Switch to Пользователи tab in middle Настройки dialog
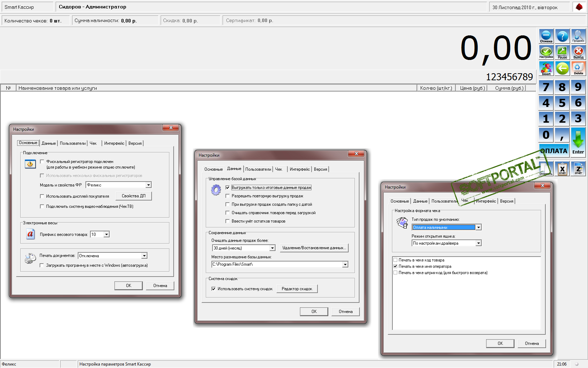Screen dimensions: 588x368 click(x=258, y=169)
